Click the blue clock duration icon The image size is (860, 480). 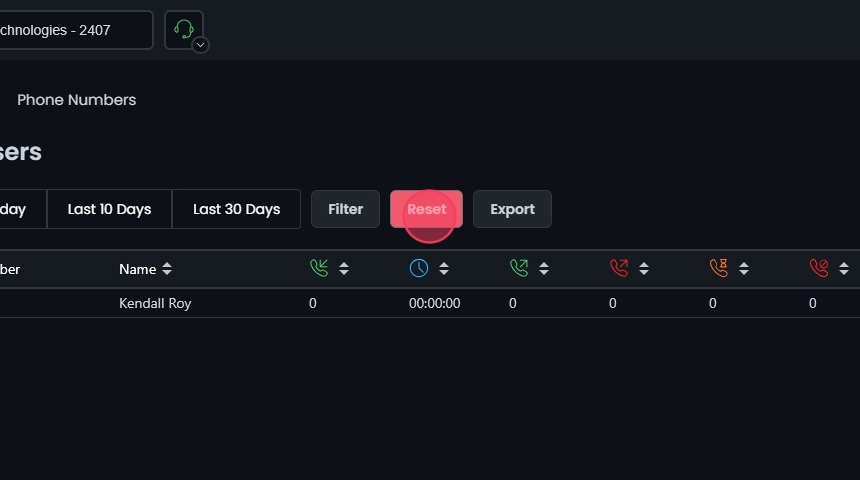(419, 268)
